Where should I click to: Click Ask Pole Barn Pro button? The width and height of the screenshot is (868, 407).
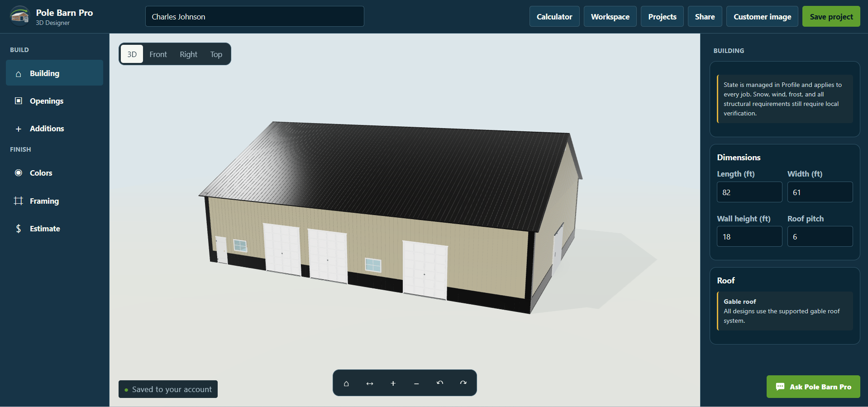[813, 387]
